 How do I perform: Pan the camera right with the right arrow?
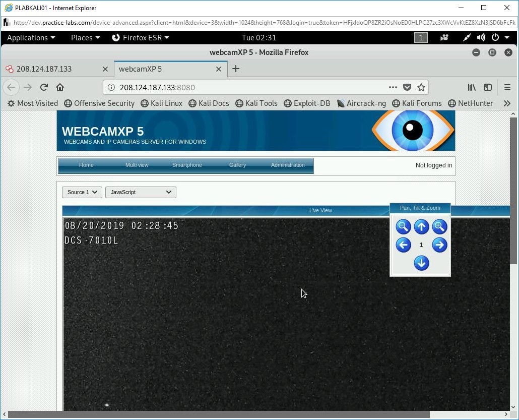(439, 245)
